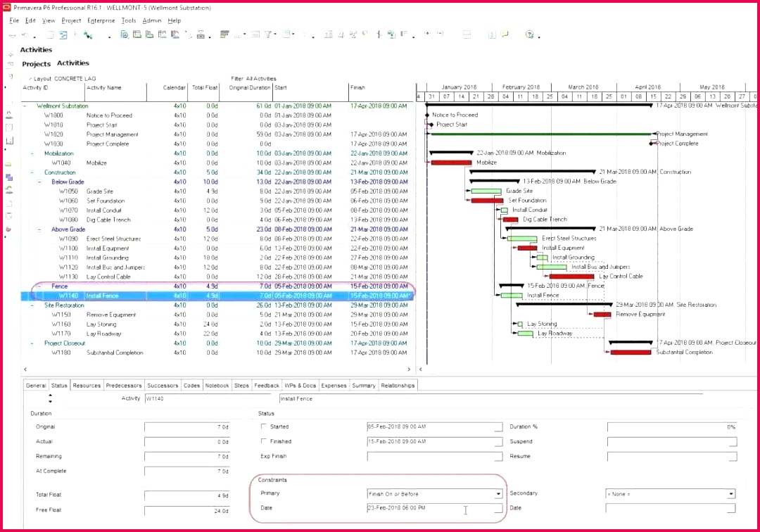Click the red icon in left sidebar

(9, 229)
